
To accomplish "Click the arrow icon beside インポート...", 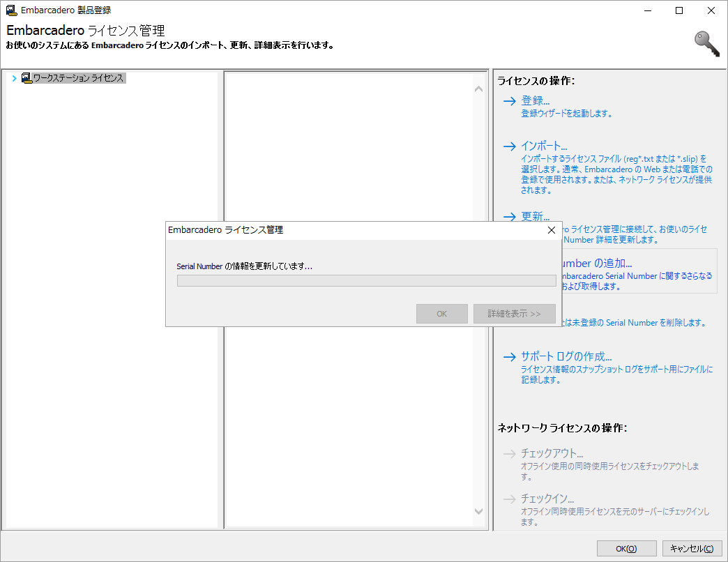I will tap(510, 146).
